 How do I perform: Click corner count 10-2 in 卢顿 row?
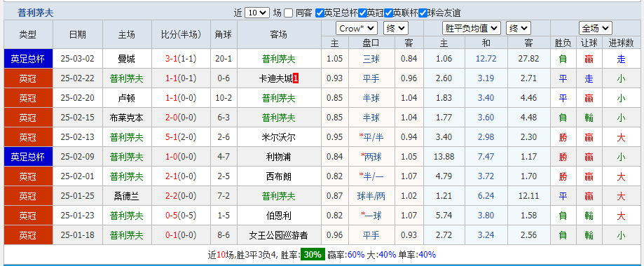(224, 98)
